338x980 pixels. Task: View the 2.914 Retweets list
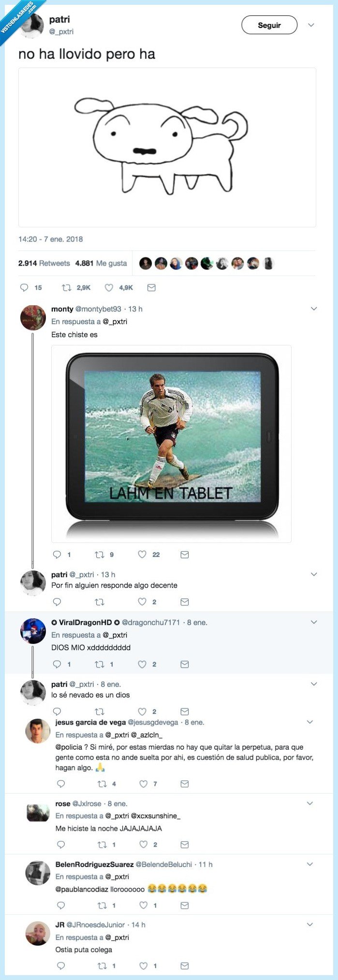coord(44,263)
